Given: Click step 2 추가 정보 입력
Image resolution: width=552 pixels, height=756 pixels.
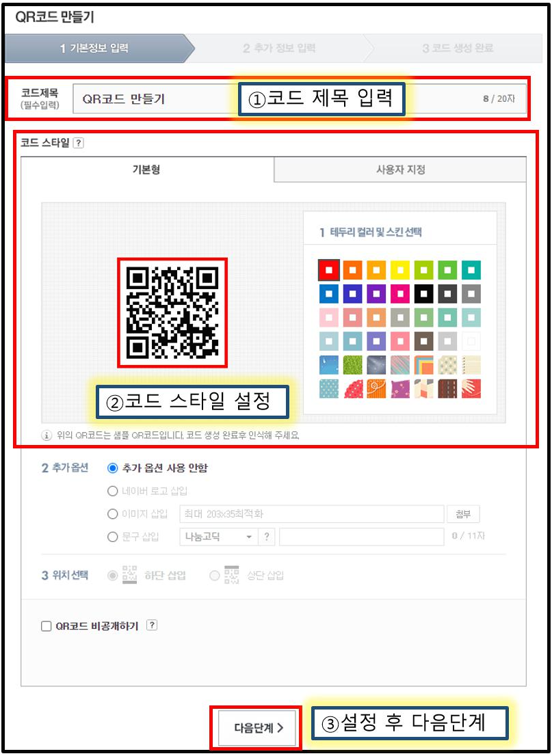Looking at the screenshot, I should [279, 49].
